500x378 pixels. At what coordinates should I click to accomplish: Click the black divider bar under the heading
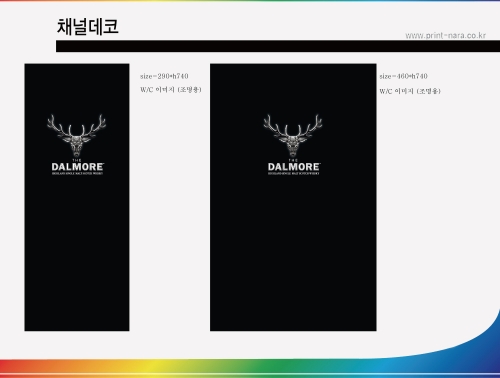click(278, 46)
